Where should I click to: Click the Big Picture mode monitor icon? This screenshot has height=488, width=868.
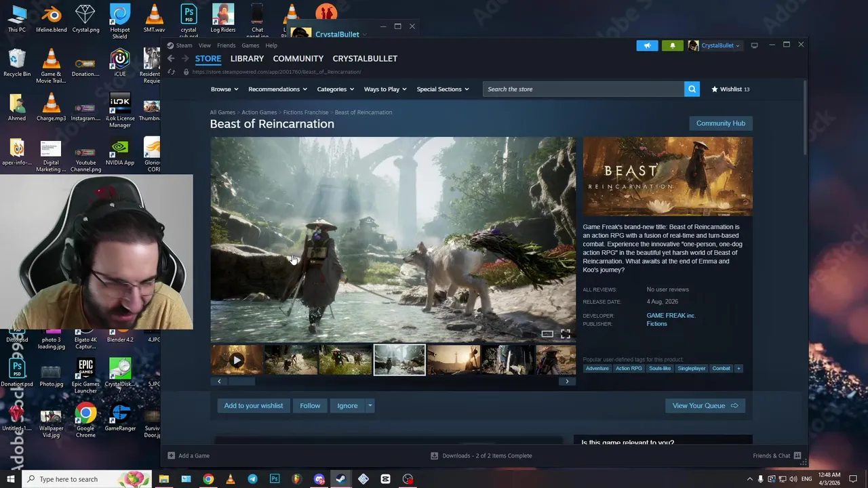point(754,45)
